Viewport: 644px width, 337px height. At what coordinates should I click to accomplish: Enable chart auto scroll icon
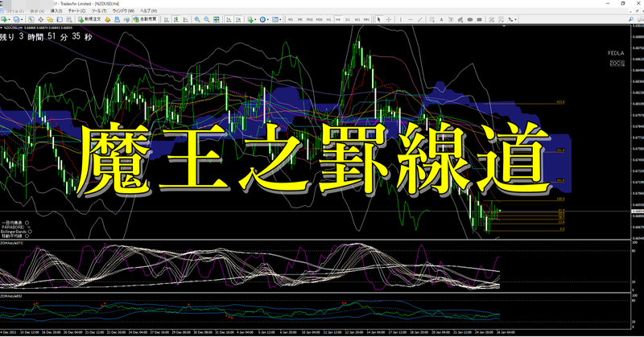click(229, 19)
